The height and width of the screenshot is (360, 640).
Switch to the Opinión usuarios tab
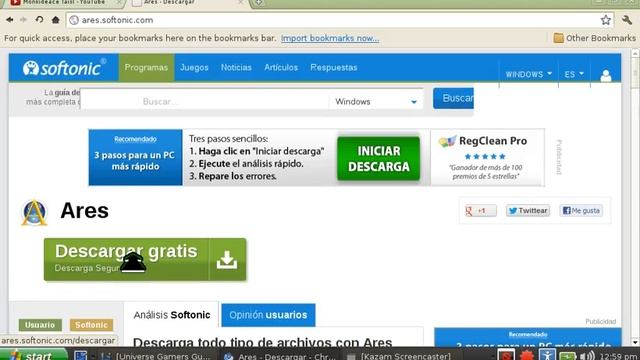click(x=268, y=315)
